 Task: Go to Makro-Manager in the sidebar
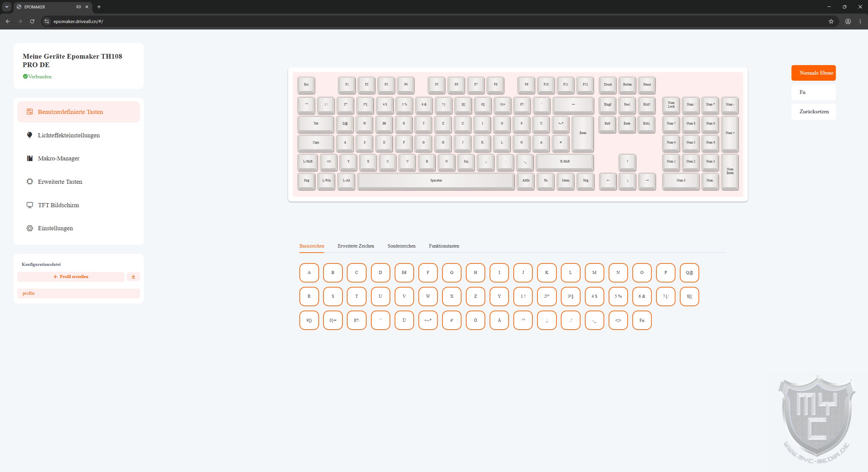coord(79,158)
